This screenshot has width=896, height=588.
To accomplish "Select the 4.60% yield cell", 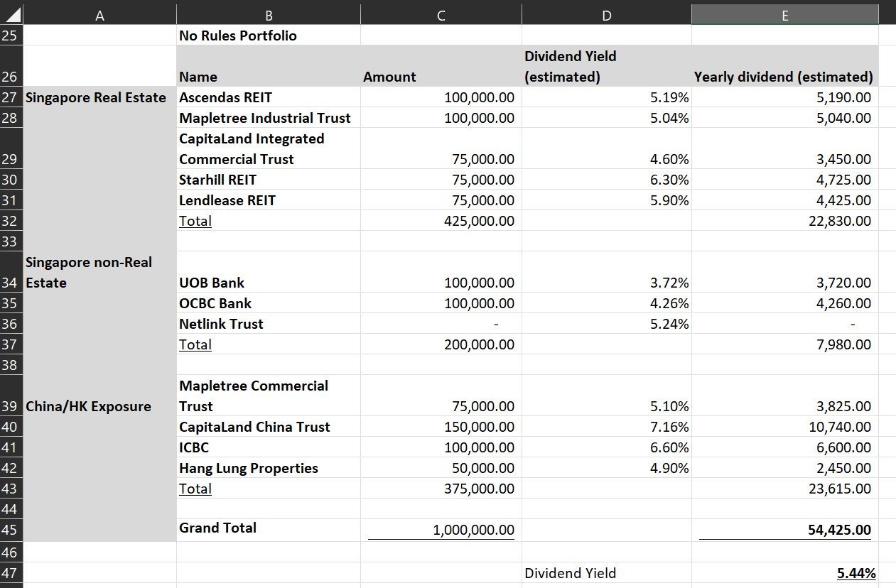I will [x=607, y=149].
